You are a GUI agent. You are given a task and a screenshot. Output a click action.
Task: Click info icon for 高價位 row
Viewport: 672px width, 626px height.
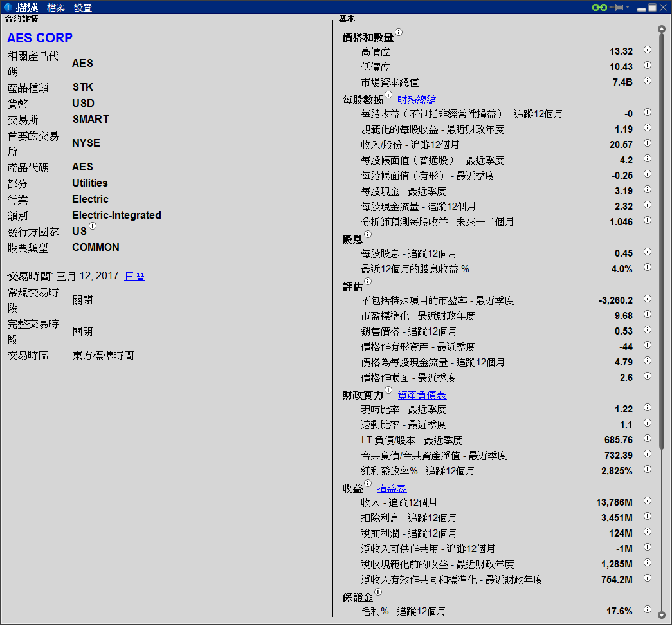coord(648,50)
